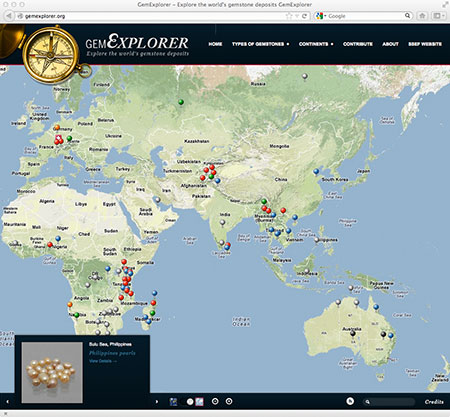Expand the Continents dropdown menu
This screenshot has width=450, height=417.
tap(316, 44)
